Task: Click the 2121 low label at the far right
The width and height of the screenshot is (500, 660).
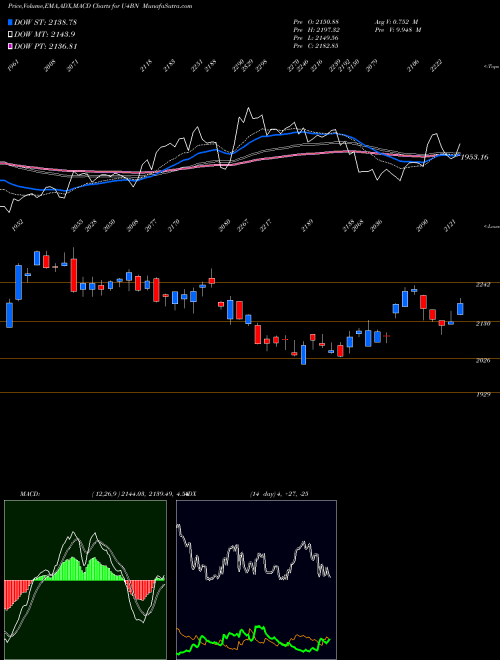Action: [449, 225]
